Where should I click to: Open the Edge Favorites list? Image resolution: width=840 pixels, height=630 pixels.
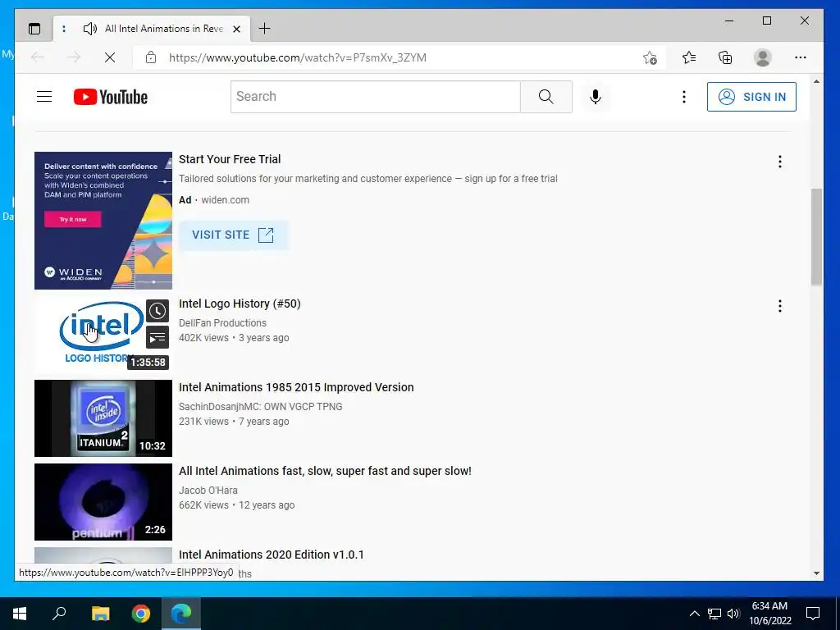689,57
